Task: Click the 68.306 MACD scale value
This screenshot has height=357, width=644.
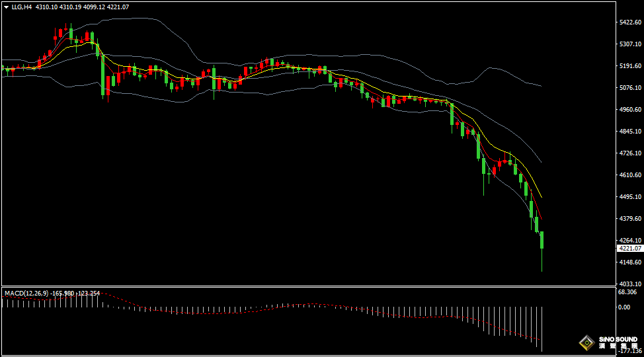Action: point(627,292)
